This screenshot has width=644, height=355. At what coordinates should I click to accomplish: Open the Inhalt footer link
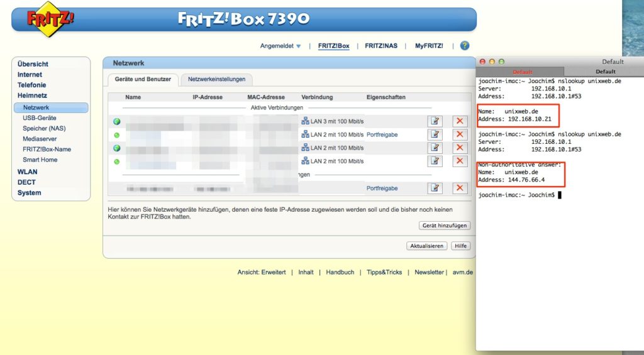tap(306, 272)
